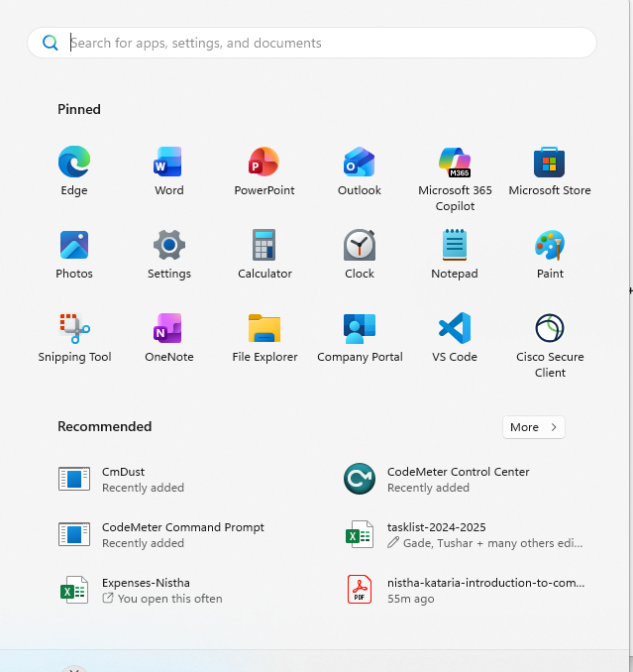633x672 pixels.
Task: Open PowerPoint pinned app
Action: 264,171
